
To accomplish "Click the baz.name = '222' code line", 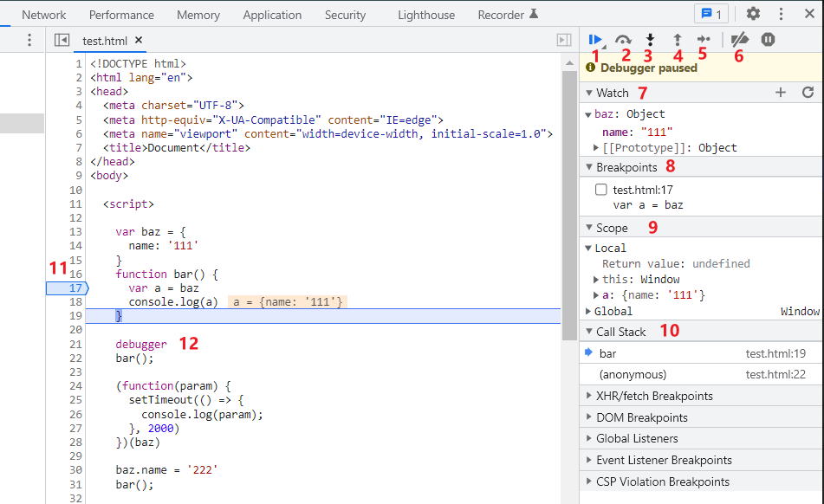I will [166, 470].
